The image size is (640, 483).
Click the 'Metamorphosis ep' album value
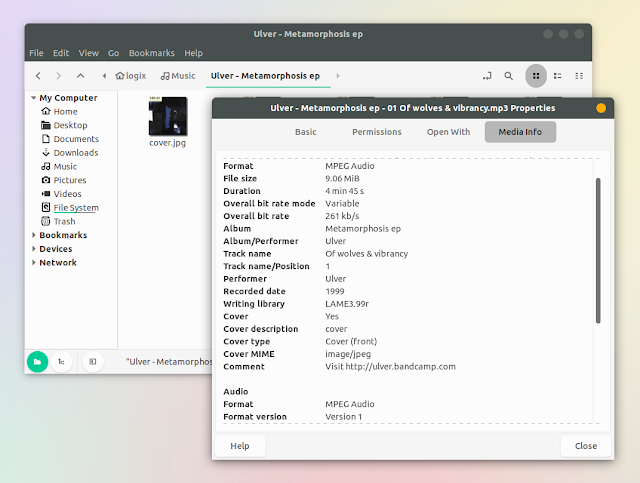pyautogui.click(x=363, y=229)
